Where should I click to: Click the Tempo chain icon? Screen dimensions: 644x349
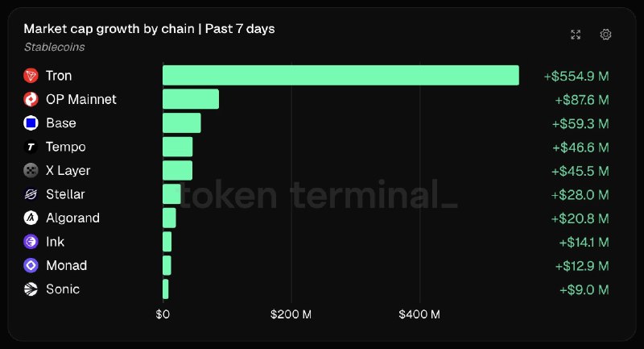(31, 147)
